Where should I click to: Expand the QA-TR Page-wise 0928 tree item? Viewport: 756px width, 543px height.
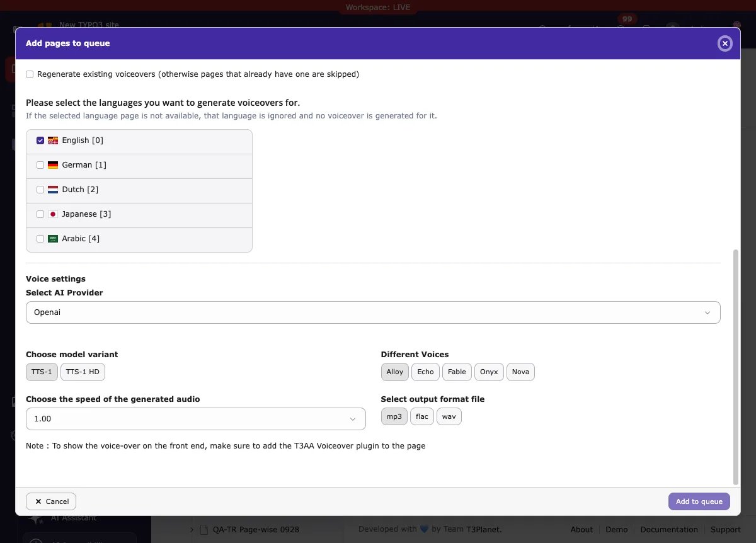tap(192, 530)
